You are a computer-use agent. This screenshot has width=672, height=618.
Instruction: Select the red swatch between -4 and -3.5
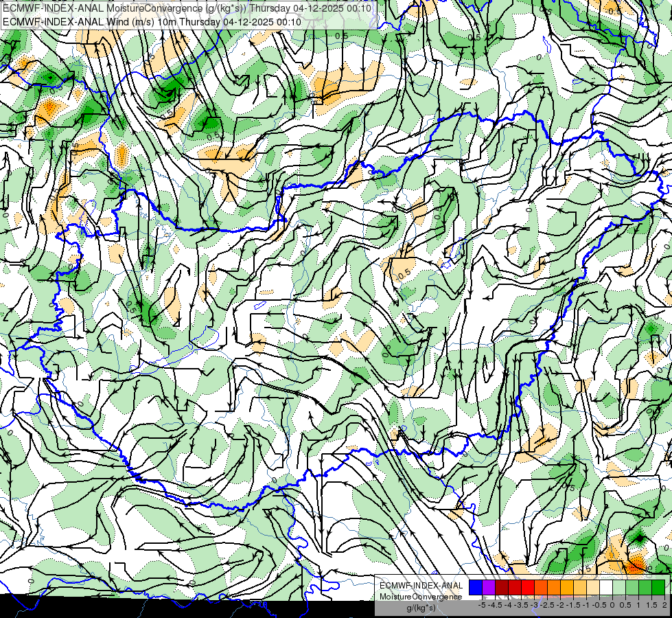[515, 588]
